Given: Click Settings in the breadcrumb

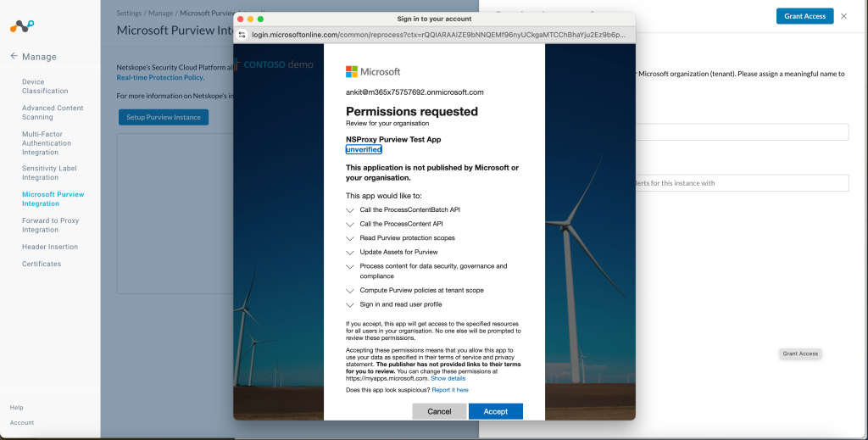Looking at the screenshot, I should [x=129, y=13].
